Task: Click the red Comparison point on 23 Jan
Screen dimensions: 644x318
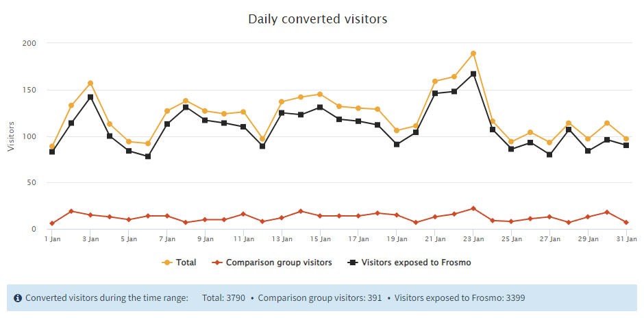Action: click(x=473, y=208)
